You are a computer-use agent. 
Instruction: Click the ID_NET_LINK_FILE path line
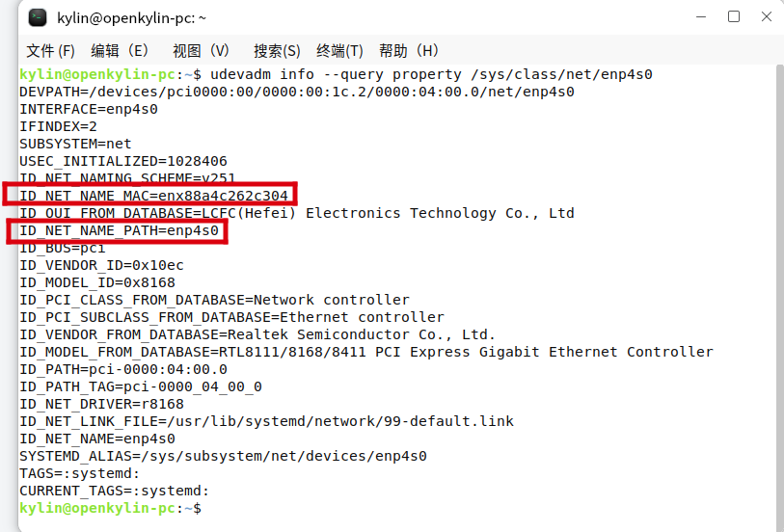tap(266, 421)
